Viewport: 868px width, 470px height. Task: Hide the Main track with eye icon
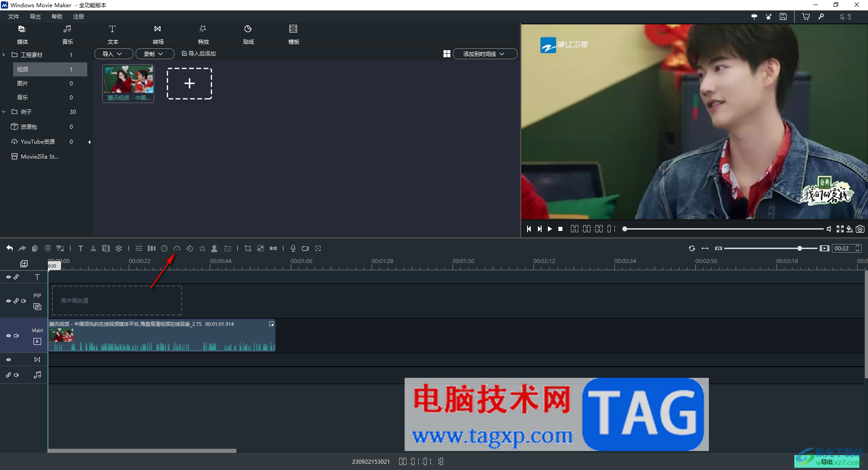coord(8,336)
